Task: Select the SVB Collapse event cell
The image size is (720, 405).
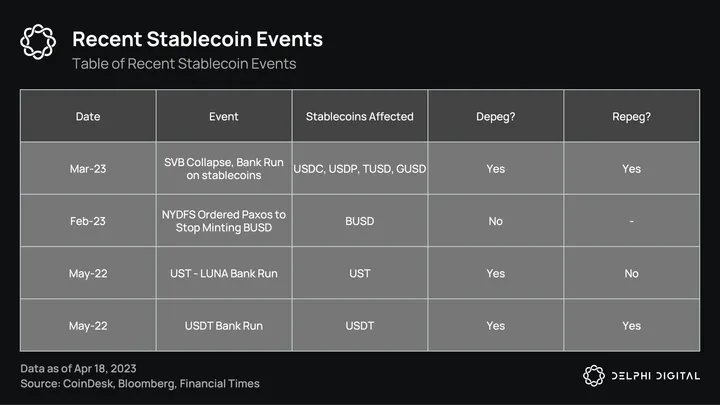Action: pos(224,168)
